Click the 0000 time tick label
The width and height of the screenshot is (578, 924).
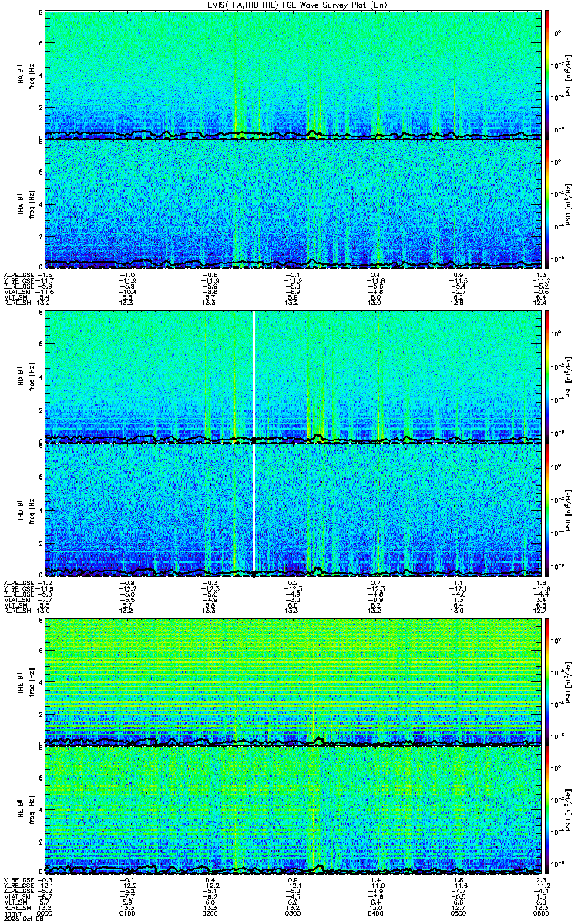click(45, 913)
